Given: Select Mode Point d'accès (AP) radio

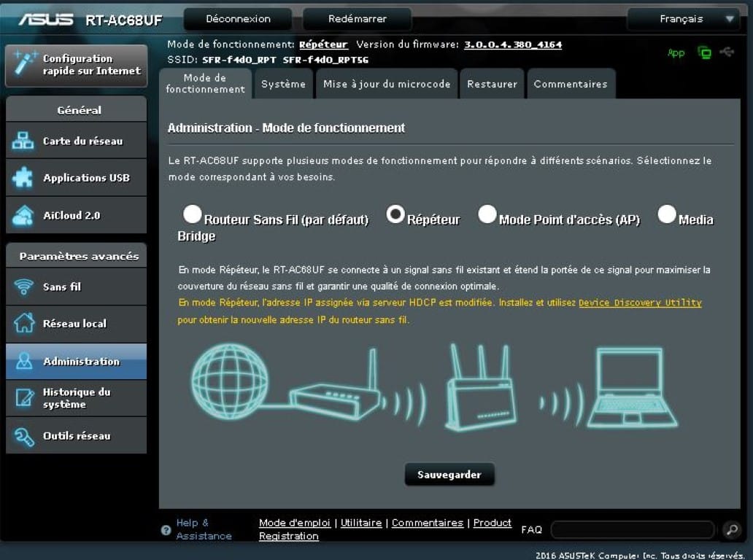Looking at the screenshot, I should point(487,214).
